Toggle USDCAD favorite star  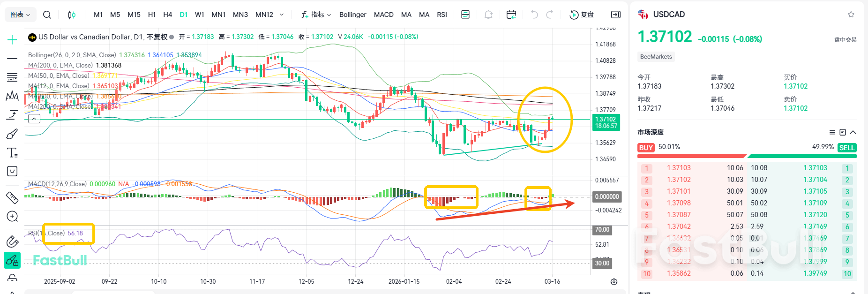[851, 15]
